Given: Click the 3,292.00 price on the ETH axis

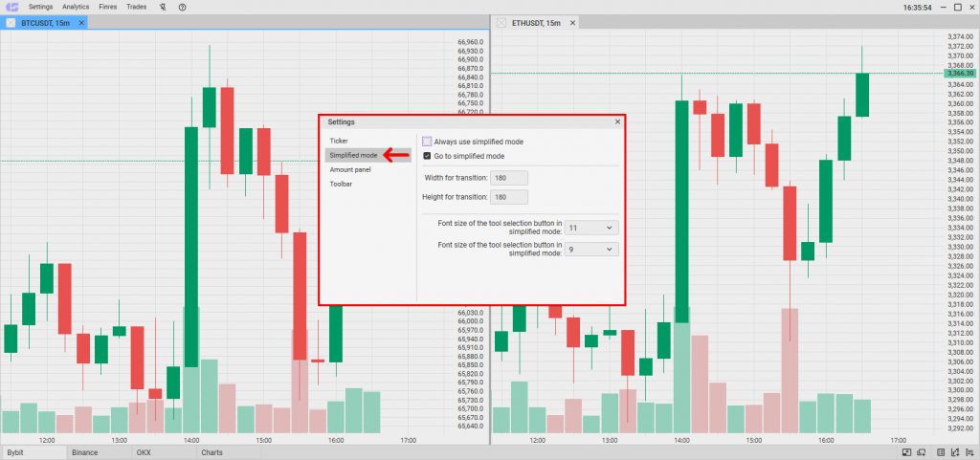Looking at the screenshot, I should click(x=960, y=428).
